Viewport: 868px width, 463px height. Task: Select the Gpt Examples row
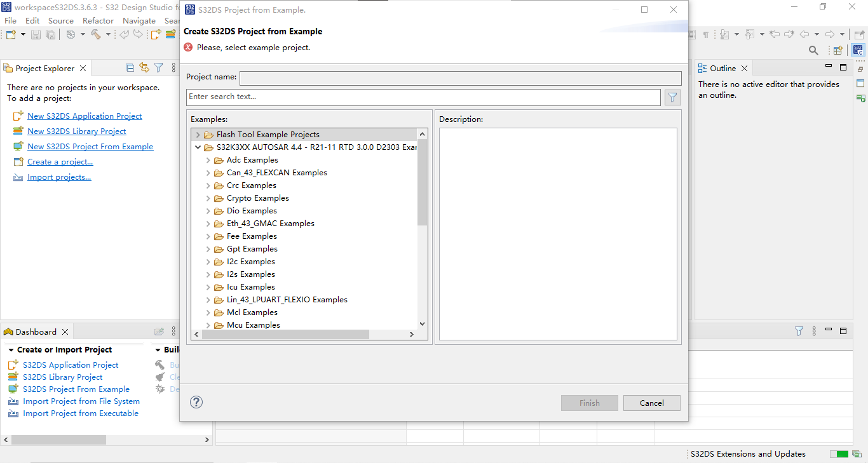coord(252,249)
